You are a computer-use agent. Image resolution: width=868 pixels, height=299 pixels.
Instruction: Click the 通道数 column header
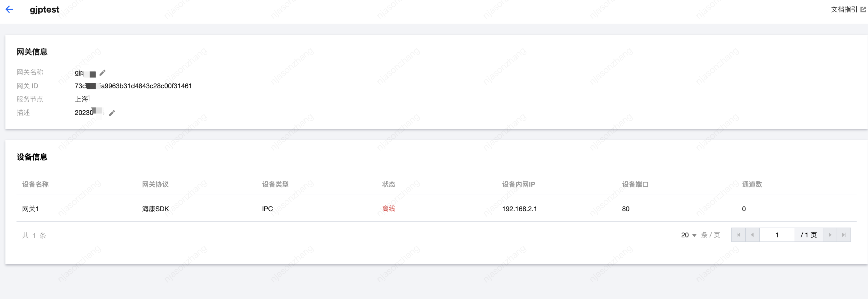752,184
